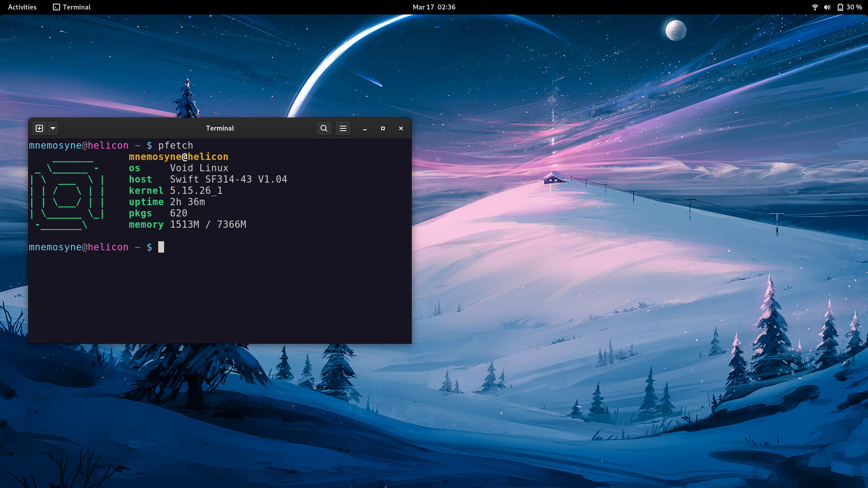Click the pkgs count 620
The height and width of the screenshot is (488, 868).
click(x=179, y=213)
